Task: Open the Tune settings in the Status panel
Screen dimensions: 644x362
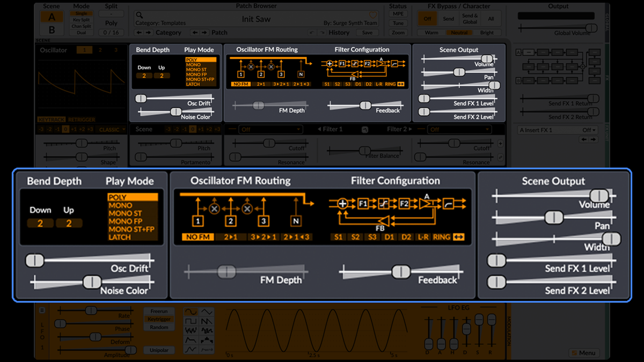Action: (399, 23)
